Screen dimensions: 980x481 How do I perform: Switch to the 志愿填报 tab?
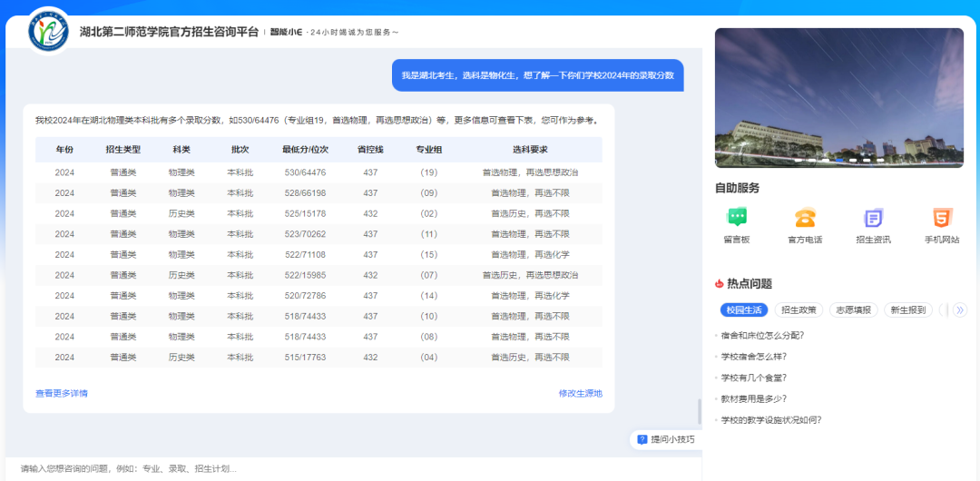click(853, 310)
